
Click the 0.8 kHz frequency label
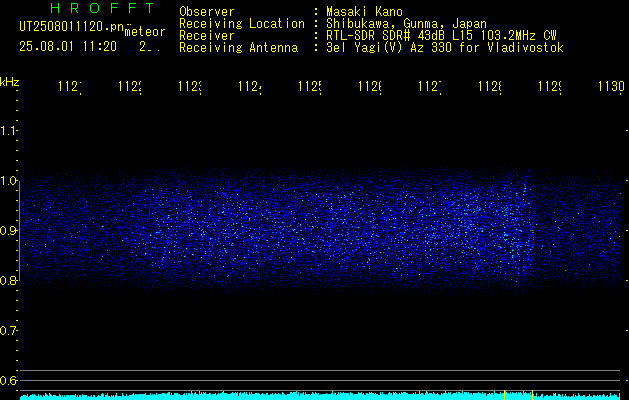pyautogui.click(x=8, y=280)
